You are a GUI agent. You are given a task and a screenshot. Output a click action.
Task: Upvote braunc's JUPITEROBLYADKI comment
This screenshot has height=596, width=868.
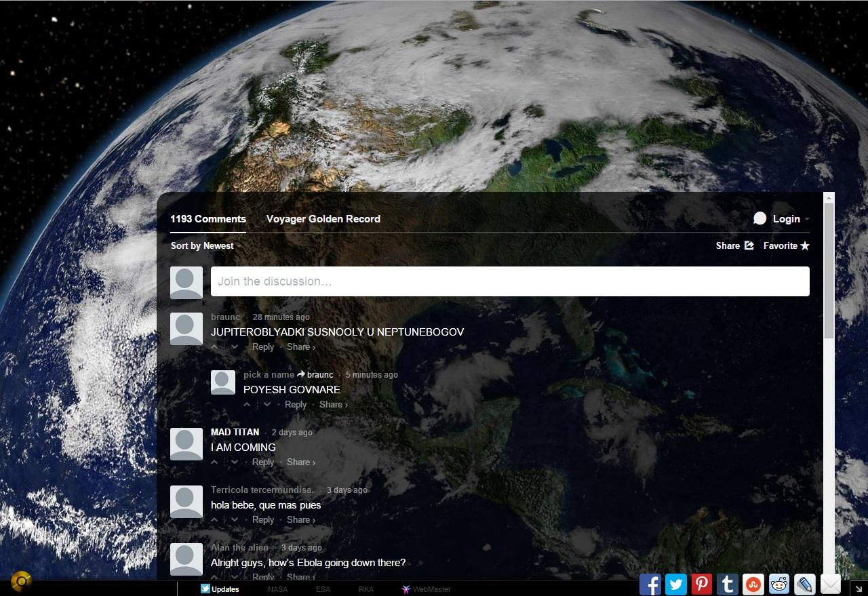pos(215,346)
